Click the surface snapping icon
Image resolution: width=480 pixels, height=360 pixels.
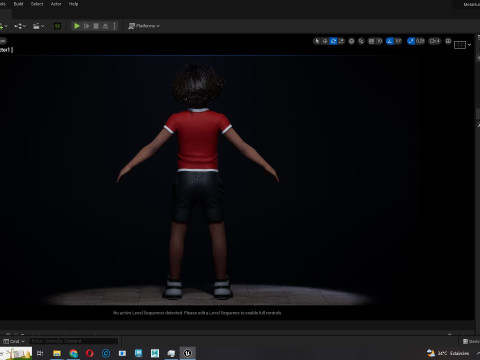pos(361,41)
